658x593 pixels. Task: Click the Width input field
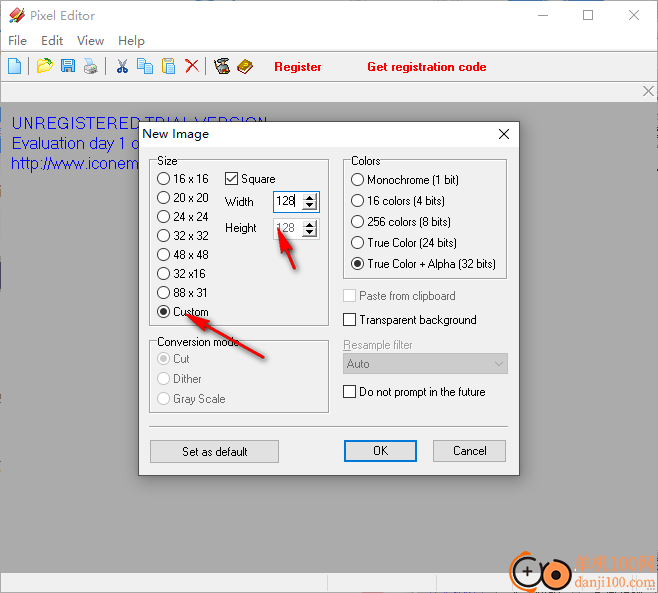[x=288, y=201]
